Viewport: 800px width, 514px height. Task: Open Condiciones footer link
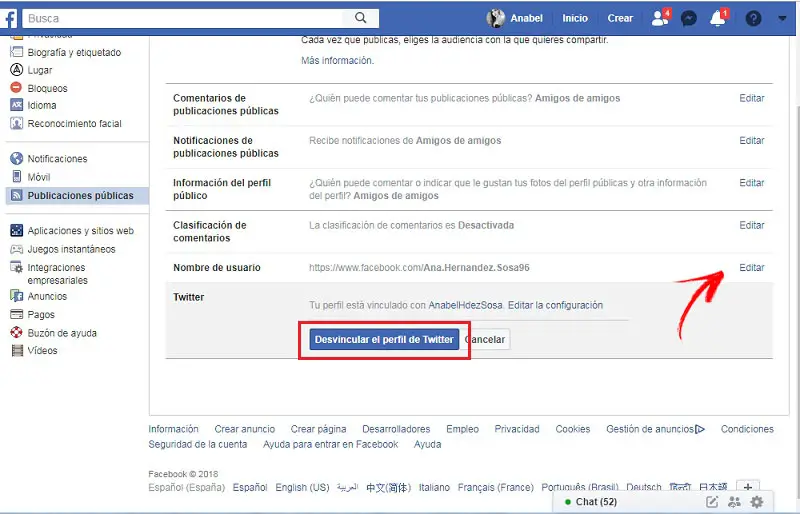coord(747,429)
